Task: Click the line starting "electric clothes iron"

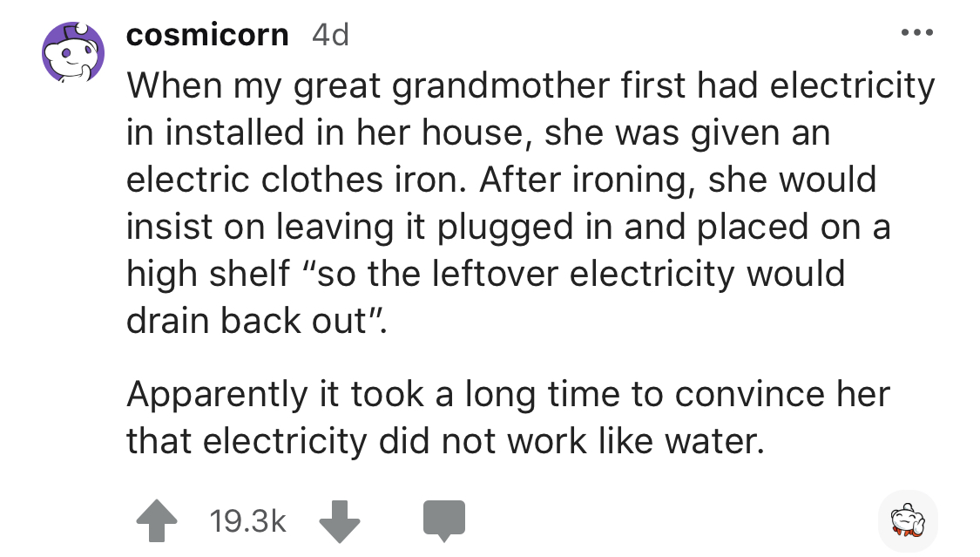Action: pyautogui.click(x=501, y=180)
